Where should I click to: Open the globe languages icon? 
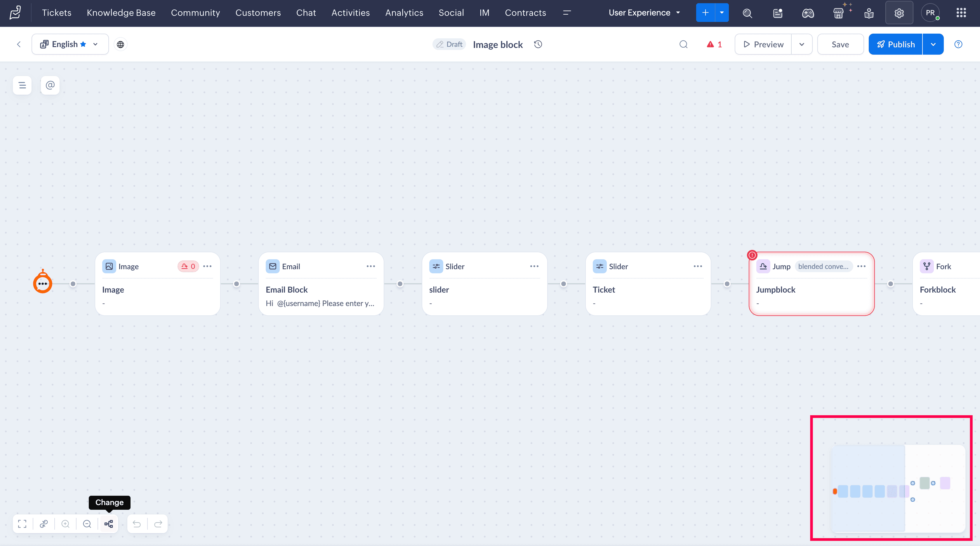click(x=120, y=44)
